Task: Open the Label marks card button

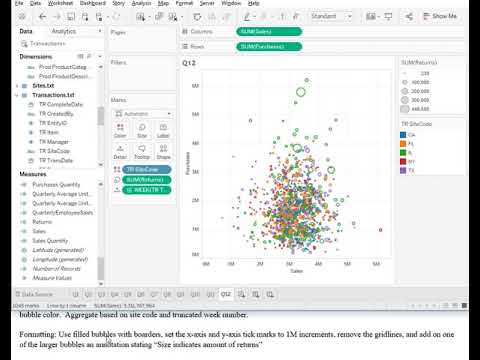Action: coord(163,130)
